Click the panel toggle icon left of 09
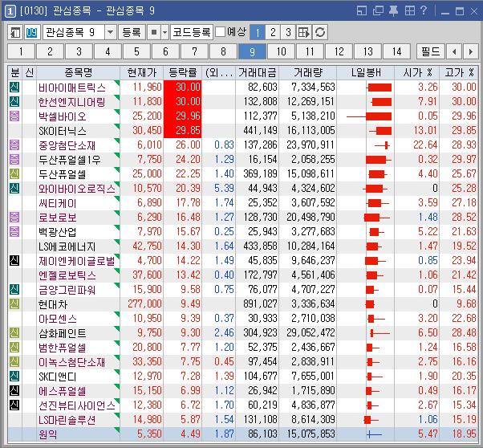 pyautogui.click(x=15, y=32)
